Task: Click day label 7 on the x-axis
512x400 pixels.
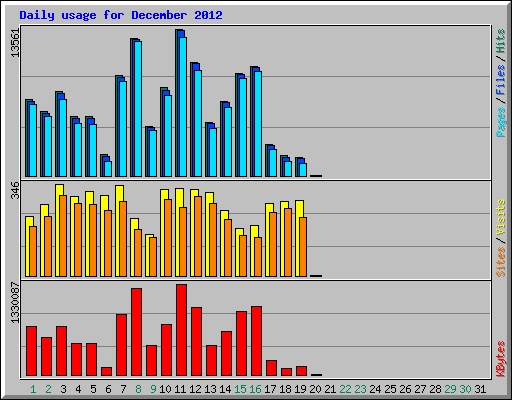Action: pos(123,389)
